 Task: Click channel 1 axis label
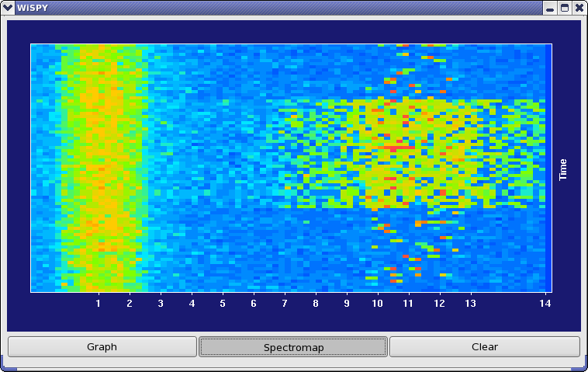click(x=99, y=304)
